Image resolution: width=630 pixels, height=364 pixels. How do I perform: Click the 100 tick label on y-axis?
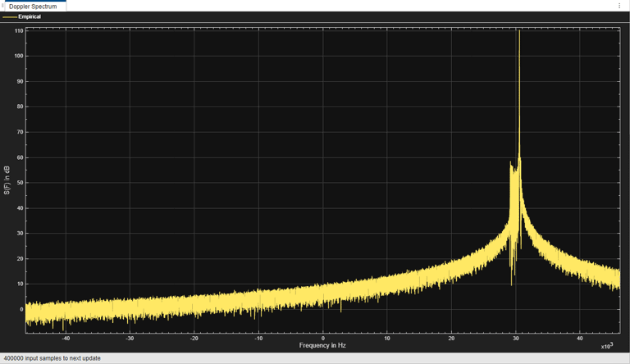19,56
